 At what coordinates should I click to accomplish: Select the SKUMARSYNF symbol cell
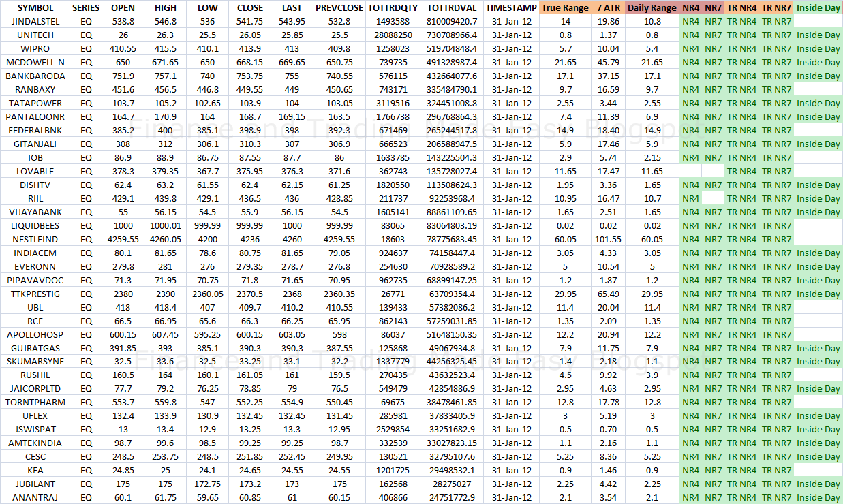(35, 362)
